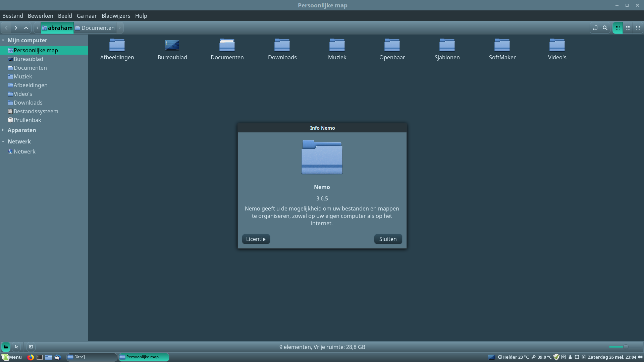Switch to compact view
This screenshot has width=644, height=362.
tap(638, 28)
